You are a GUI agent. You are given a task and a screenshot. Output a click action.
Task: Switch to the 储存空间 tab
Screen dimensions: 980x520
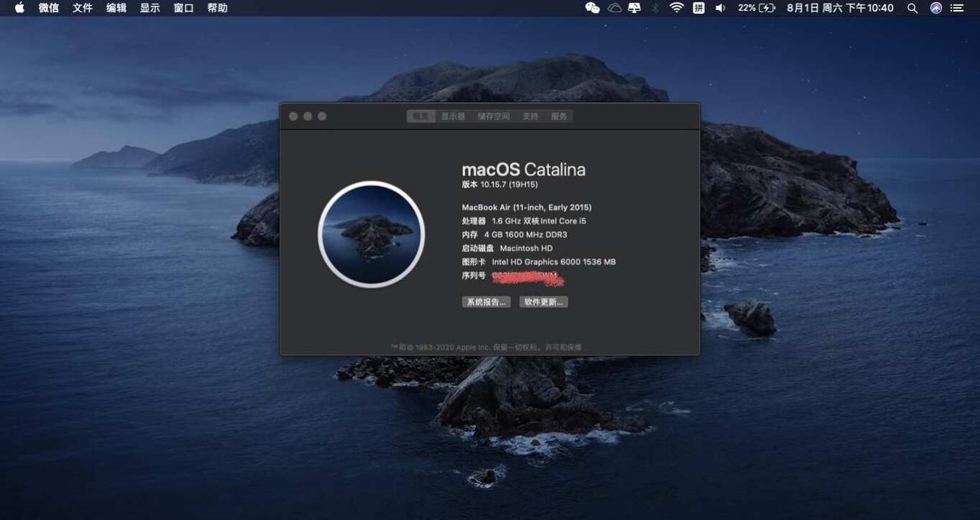(494, 116)
